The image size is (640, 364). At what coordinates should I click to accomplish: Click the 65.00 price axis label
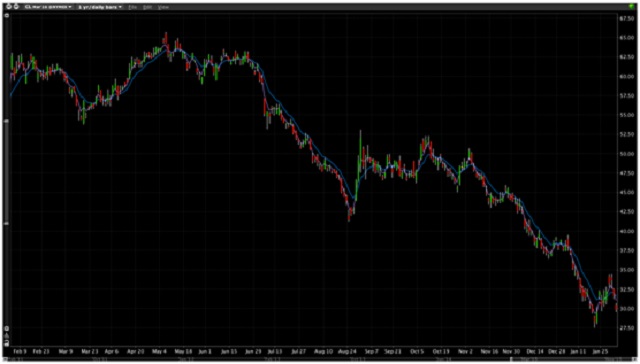click(627, 38)
